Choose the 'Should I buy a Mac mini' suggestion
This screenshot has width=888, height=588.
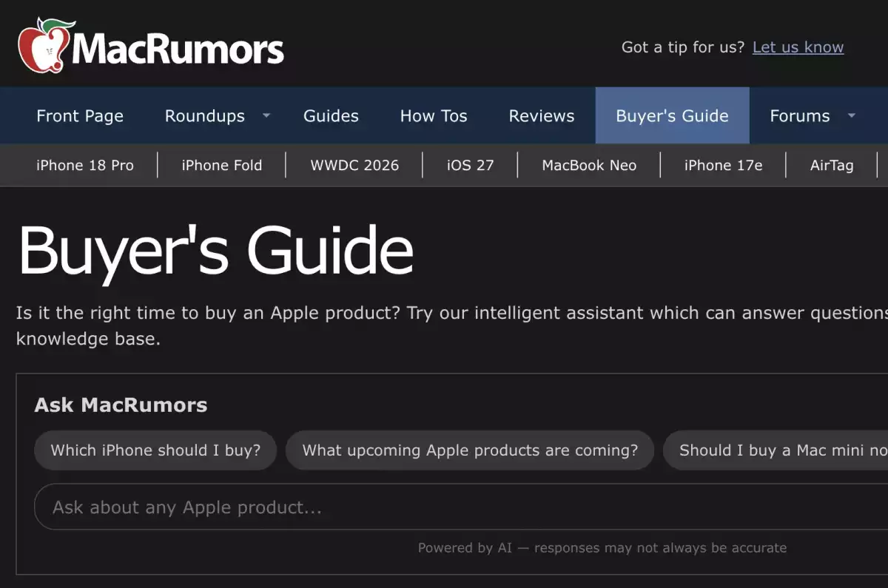pos(776,450)
